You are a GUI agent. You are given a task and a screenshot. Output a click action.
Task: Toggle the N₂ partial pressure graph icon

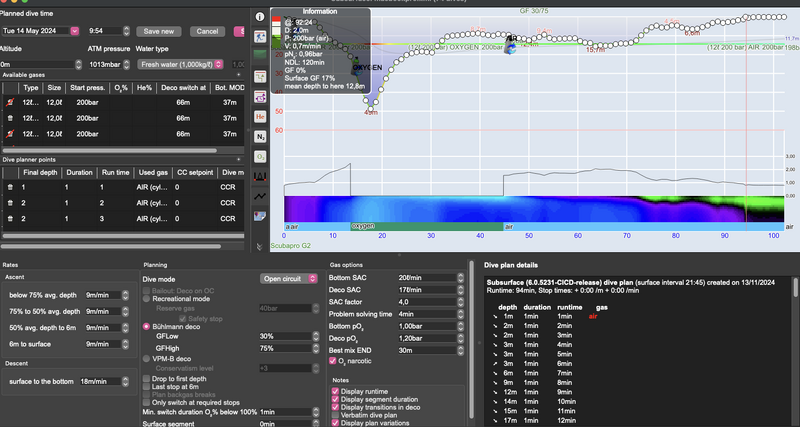[x=261, y=136]
